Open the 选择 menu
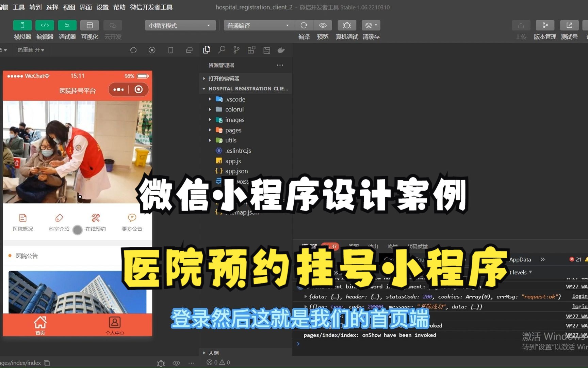This screenshot has width=588, height=368. pyautogui.click(x=52, y=7)
